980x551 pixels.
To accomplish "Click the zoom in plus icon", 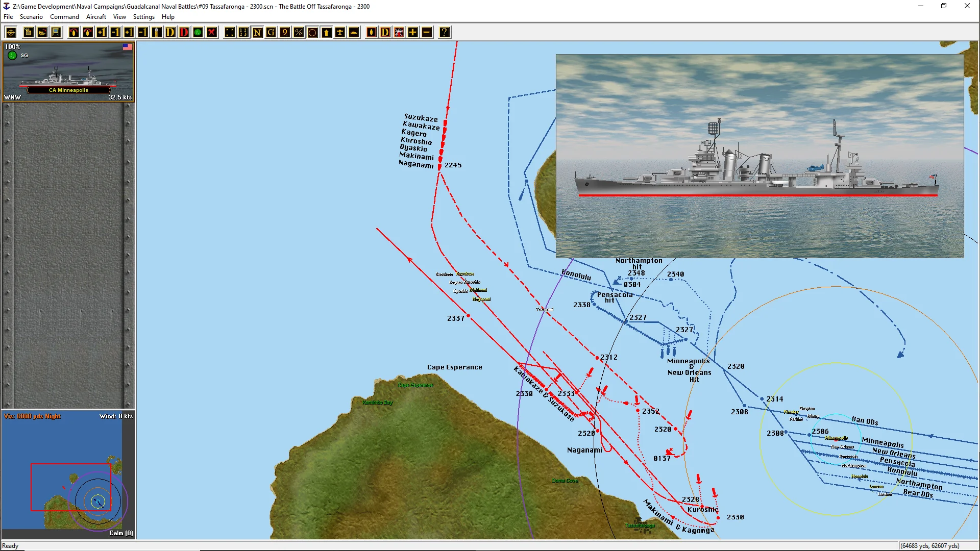I will 413,33.
